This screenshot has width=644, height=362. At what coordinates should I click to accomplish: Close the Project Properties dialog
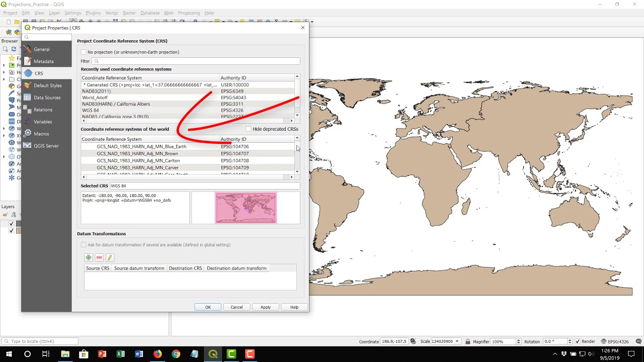pos(303,28)
